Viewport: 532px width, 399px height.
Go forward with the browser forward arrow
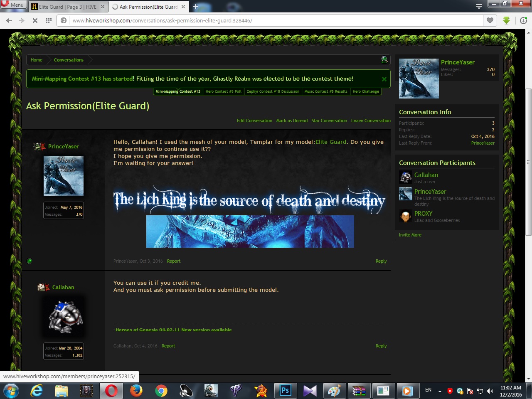tap(22, 20)
